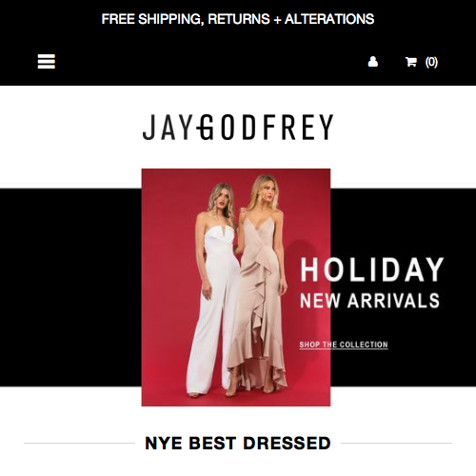View the shopping cart icon
The width and height of the screenshot is (476, 476).
coord(411,62)
